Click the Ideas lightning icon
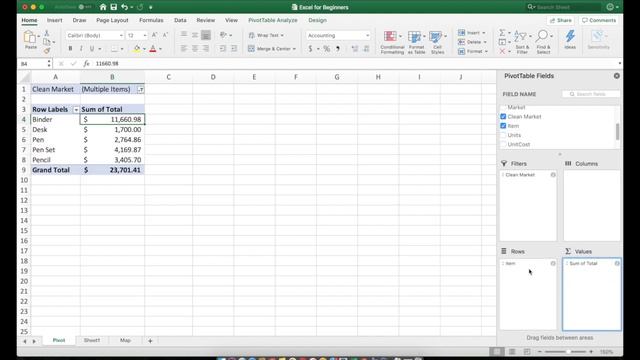This screenshot has height=360, width=640. click(570, 39)
